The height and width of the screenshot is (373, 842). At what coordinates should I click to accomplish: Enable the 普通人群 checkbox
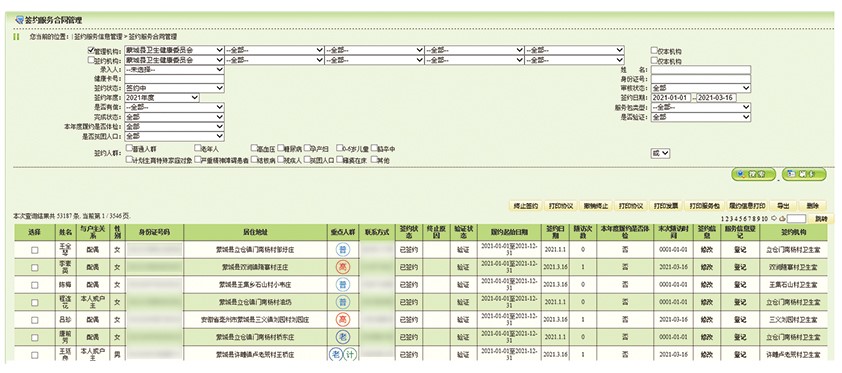click(x=129, y=148)
